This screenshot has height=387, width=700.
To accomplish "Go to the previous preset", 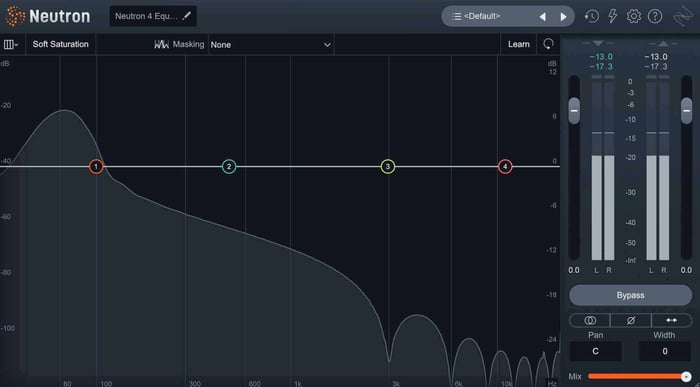I will pyautogui.click(x=542, y=17).
